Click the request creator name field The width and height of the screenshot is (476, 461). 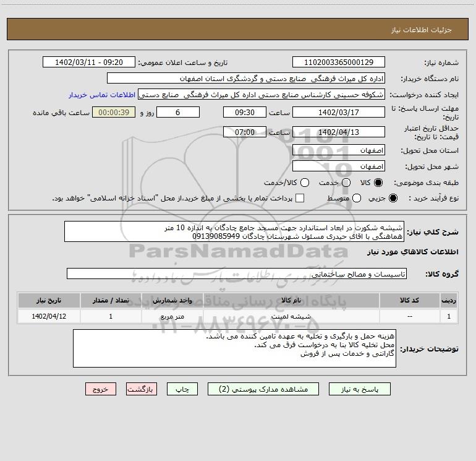(261, 95)
